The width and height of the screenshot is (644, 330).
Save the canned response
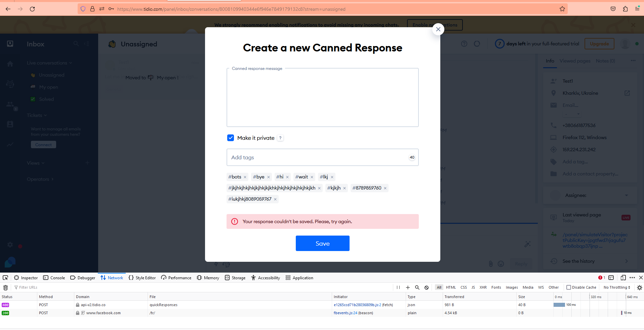pos(323,243)
